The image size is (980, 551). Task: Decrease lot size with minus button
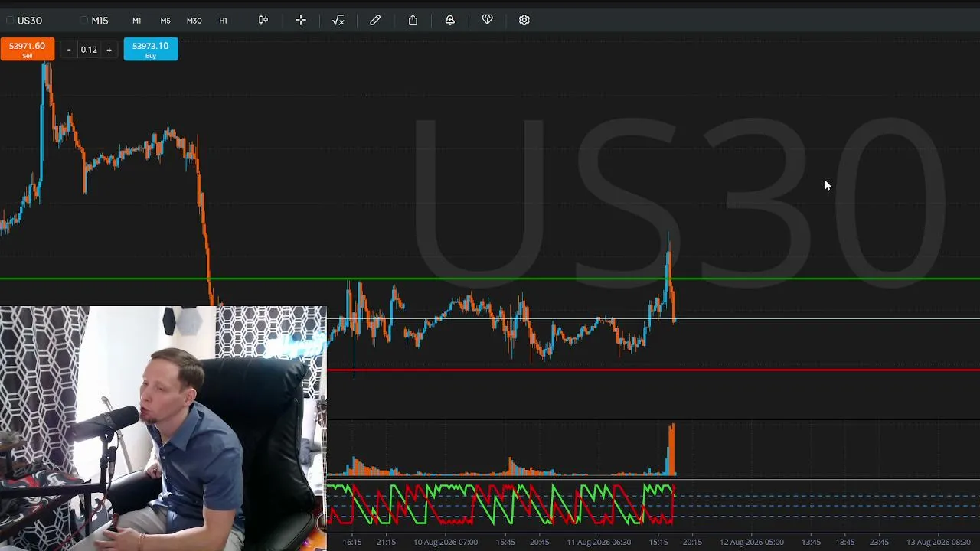click(69, 50)
